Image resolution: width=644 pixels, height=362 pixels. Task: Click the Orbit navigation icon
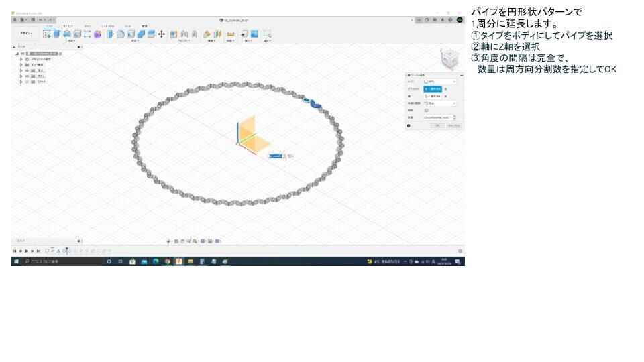coord(168,241)
